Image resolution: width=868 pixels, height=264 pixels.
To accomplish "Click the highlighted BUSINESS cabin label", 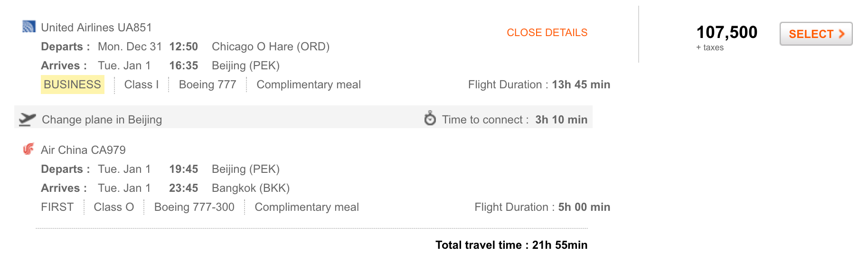I will tap(72, 85).
